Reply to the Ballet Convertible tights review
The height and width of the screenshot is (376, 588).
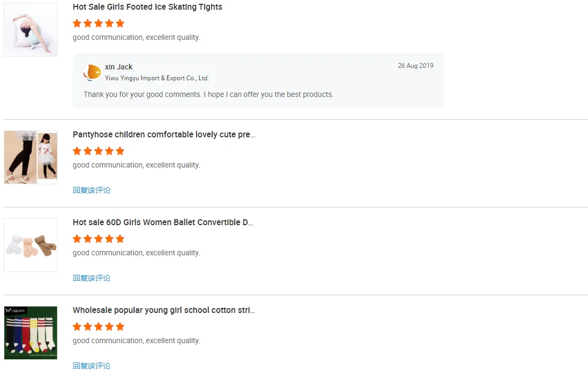(92, 278)
